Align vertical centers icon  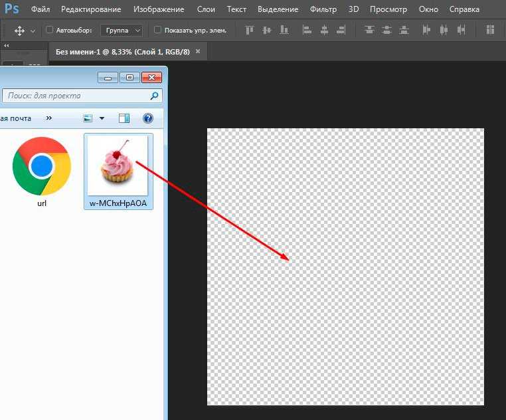point(266,30)
